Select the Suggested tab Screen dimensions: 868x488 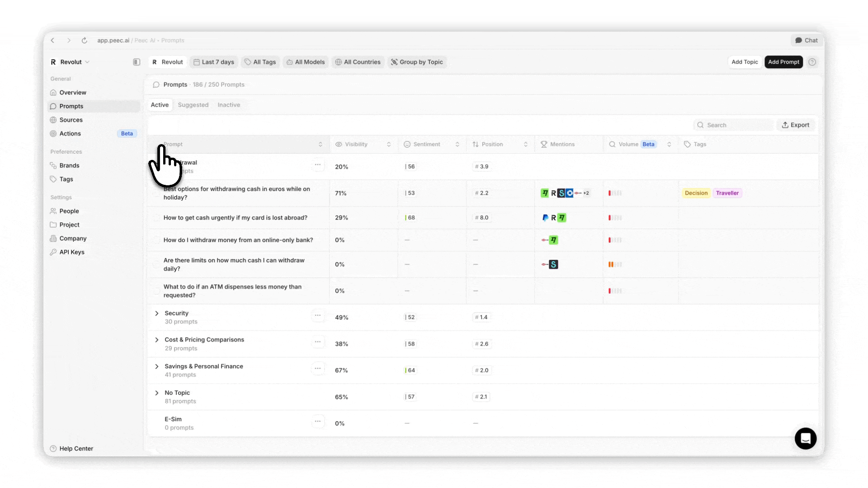click(x=193, y=104)
